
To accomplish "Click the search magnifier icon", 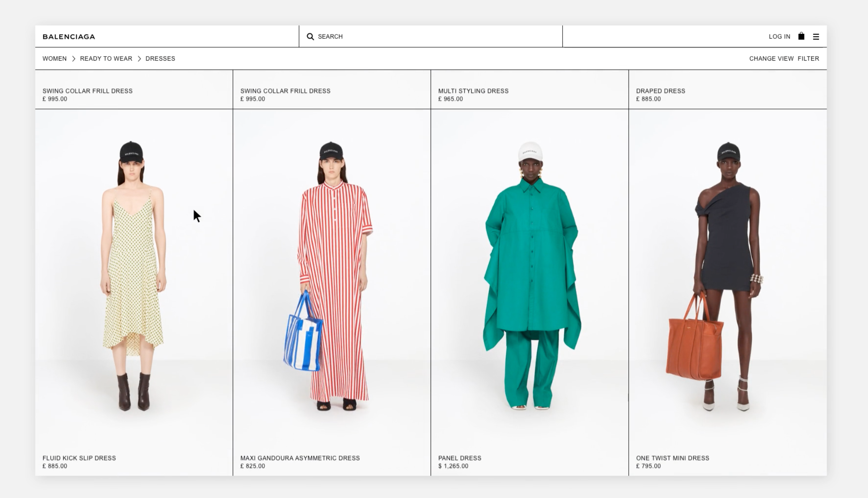I will point(310,37).
